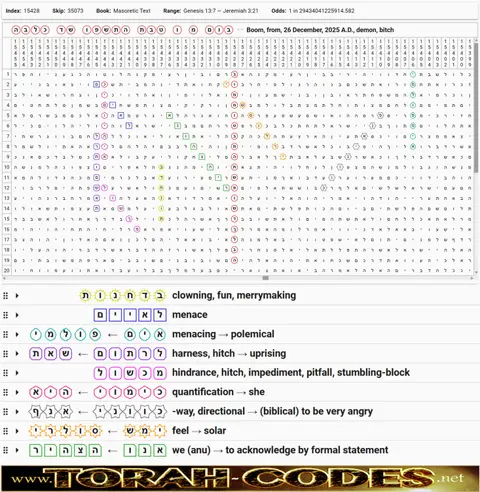Screen dimensions: 480x492
Task: Click the Range Genesis 13:7 – Jeremiah 3:21
Action: (221, 11)
